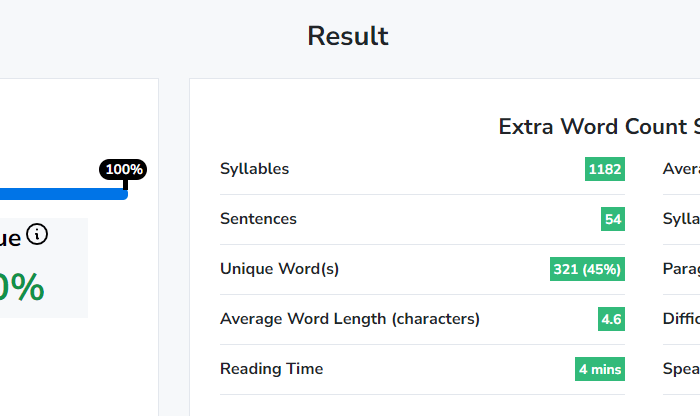Click the cut-off 'Parag' label in right column
Screen dimensions: 700x416
(681, 269)
